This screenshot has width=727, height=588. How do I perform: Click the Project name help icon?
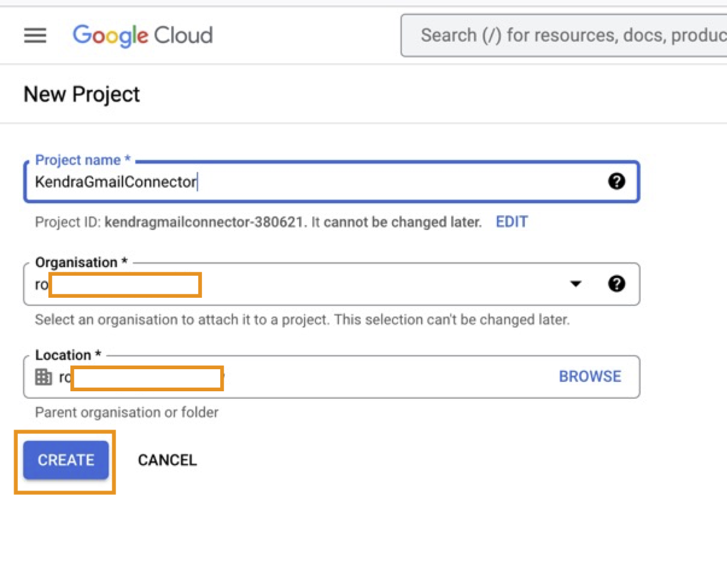pos(616,182)
